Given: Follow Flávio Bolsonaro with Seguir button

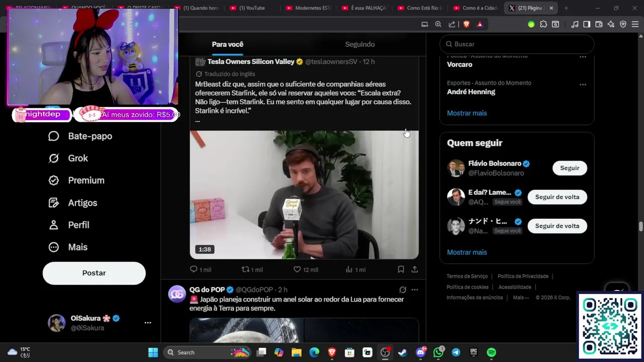Looking at the screenshot, I should pyautogui.click(x=570, y=168).
